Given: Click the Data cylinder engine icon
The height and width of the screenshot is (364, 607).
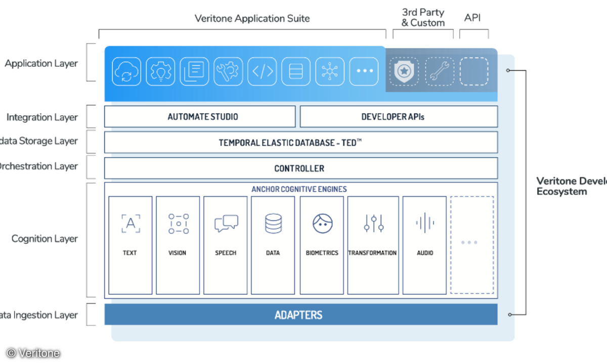Looking at the screenshot, I should click(x=273, y=223).
